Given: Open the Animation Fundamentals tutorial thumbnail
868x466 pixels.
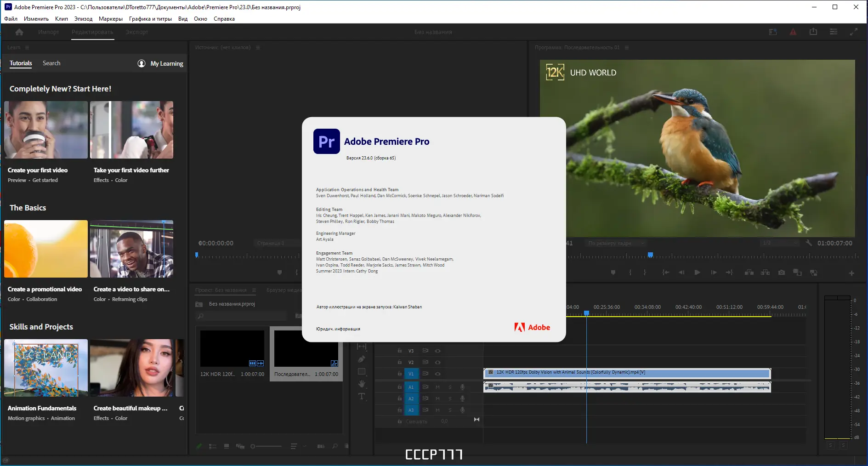Looking at the screenshot, I should tap(46, 368).
